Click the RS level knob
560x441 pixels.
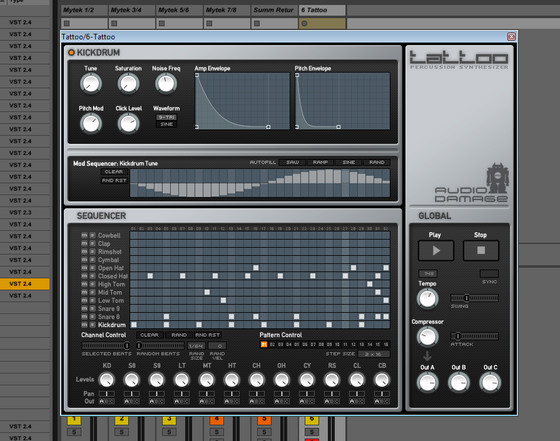point(331,380)
